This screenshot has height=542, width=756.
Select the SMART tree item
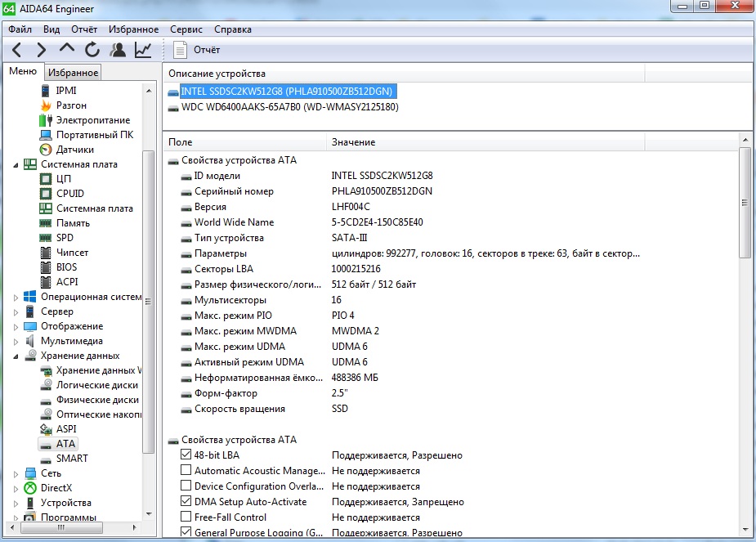[72, 458]
